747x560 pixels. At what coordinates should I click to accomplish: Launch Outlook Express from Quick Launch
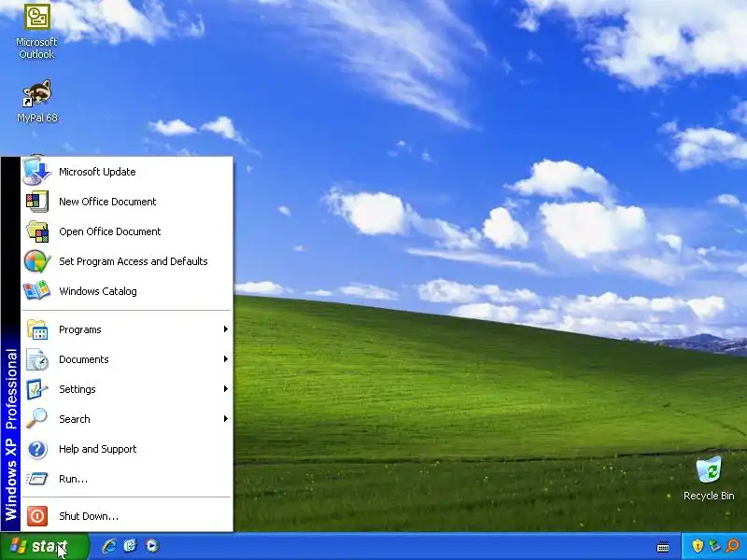(x=130, y=546)
